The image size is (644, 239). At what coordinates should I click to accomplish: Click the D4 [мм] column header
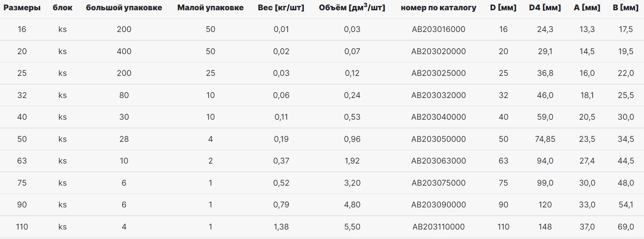pos(545,8)
